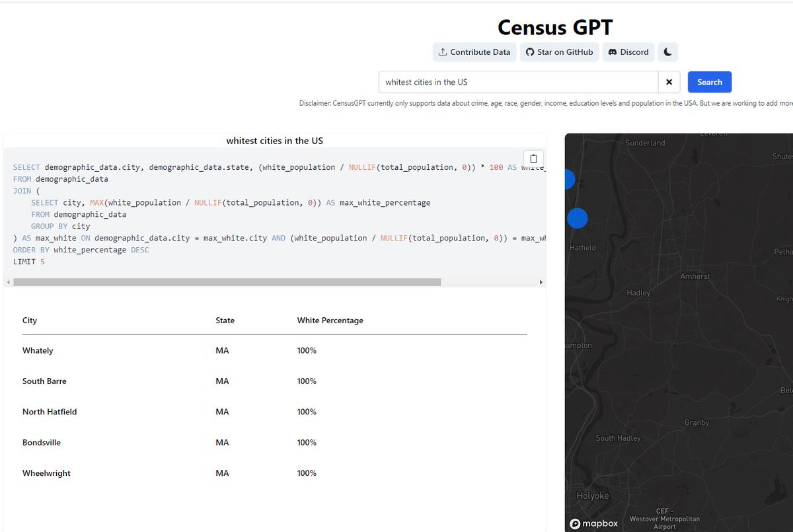
Task: Open the Discord link button
Action: [628, 52]
